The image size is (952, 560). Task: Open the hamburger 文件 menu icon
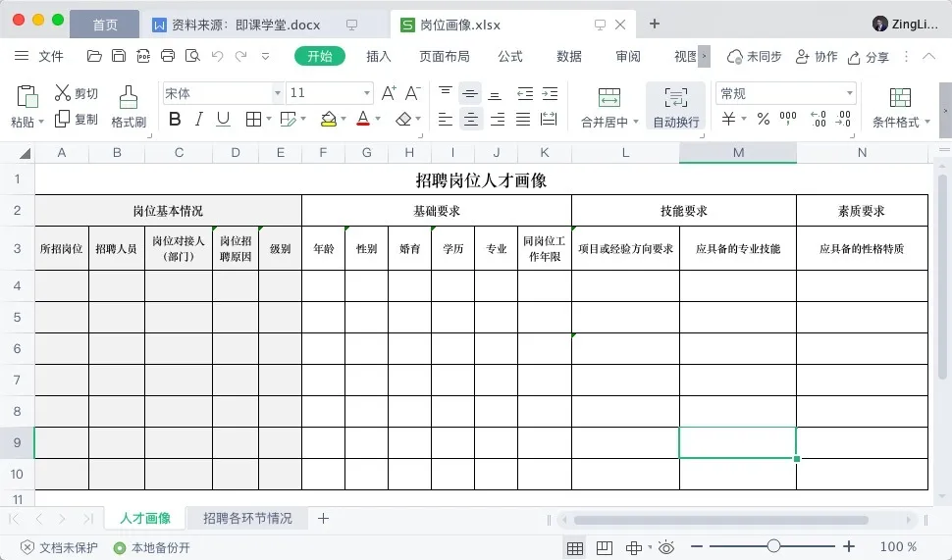tap(22, 57)
